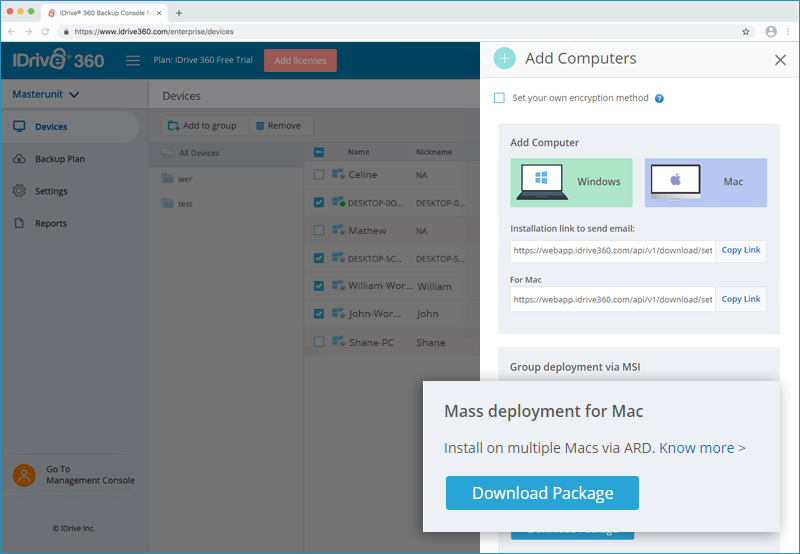
Task: Click the IDrive 360 logo
Action: [x=58, y=60]
